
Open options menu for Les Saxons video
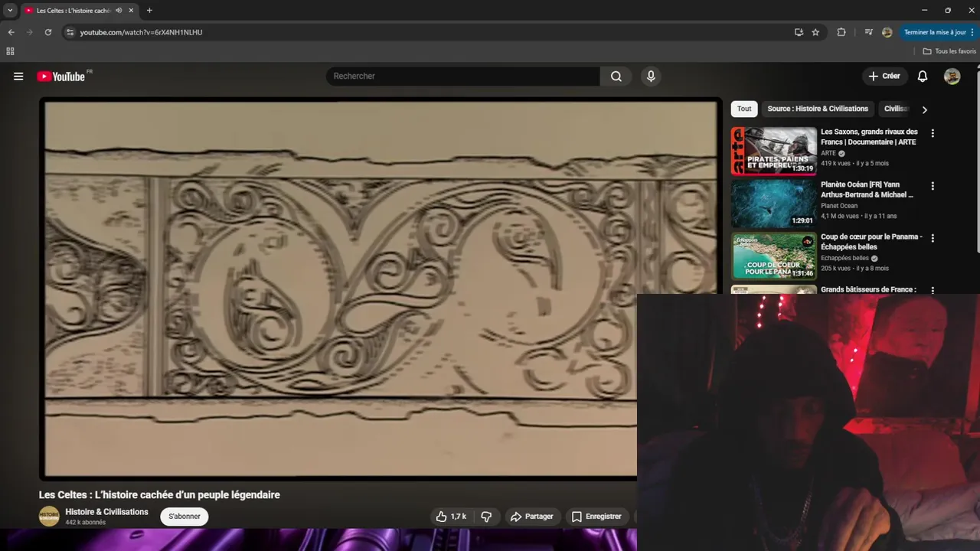point(933,133)
